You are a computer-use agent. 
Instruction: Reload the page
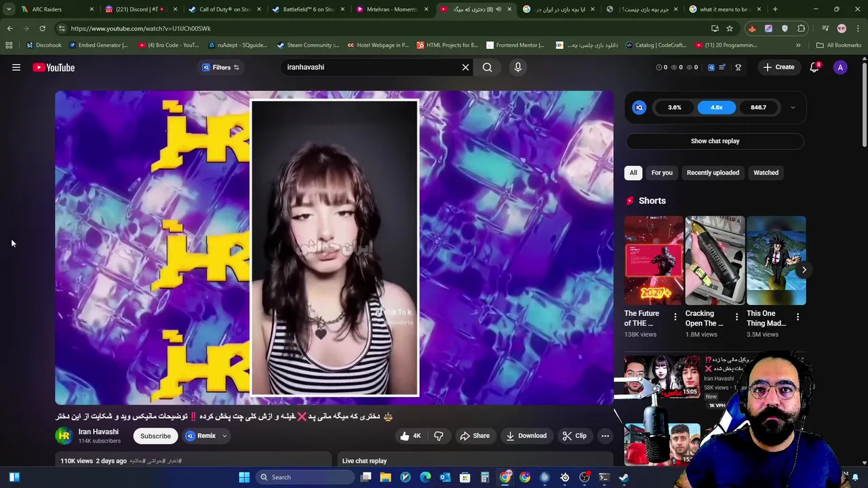click(x=42, y=28)
